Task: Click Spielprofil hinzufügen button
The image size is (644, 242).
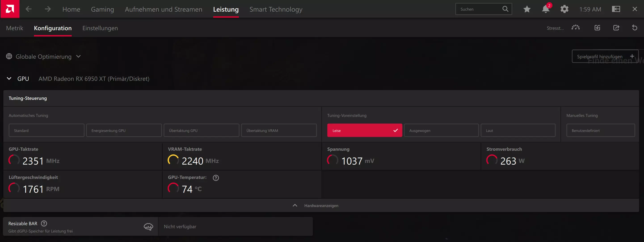Action: (x=605, y=56)
